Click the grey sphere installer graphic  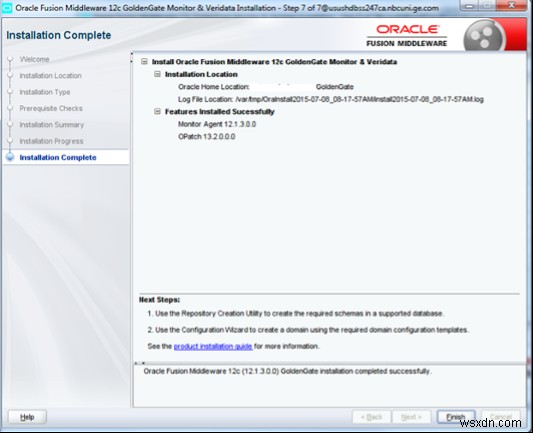click(484, 37)
